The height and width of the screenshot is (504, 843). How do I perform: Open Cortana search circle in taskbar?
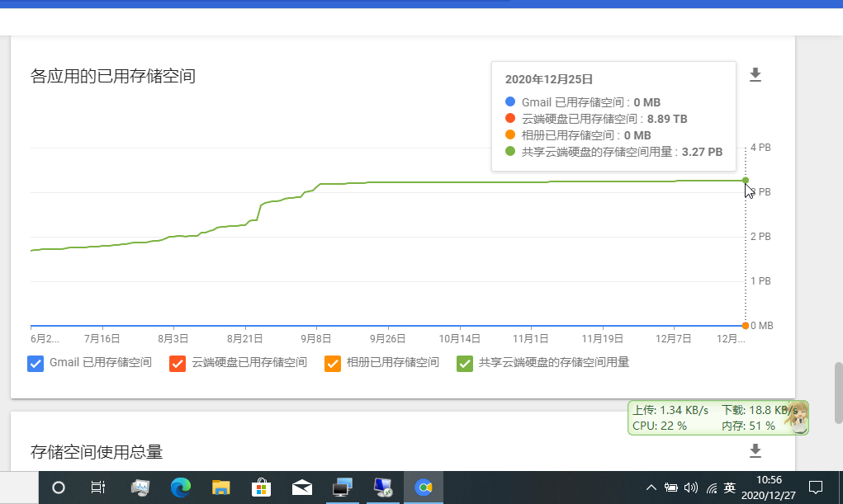point(59,488)
